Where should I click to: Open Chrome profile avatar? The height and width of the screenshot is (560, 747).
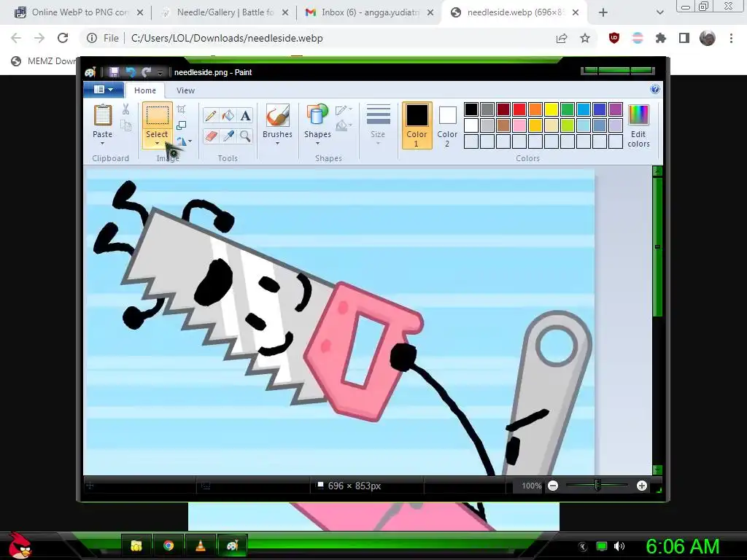point(708,38)
